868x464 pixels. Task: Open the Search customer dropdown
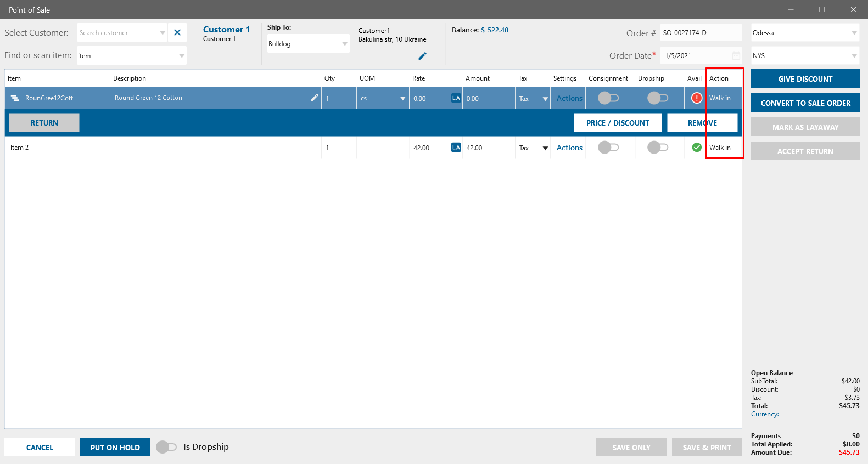pyautogui.click(x=163, y=33)
